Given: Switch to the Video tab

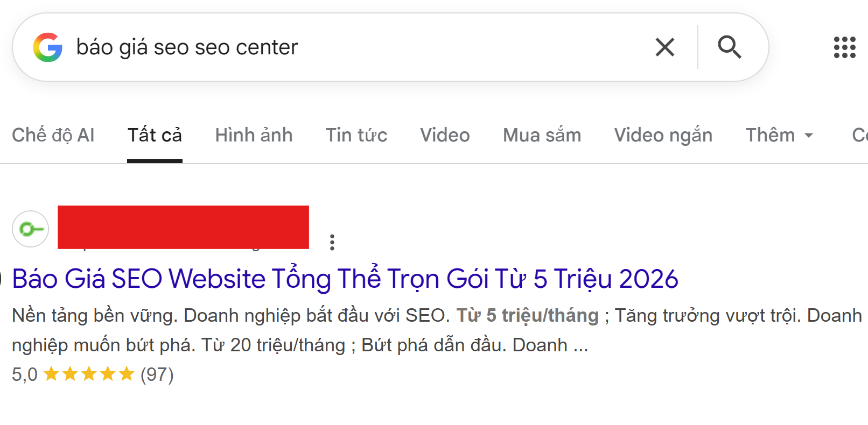Looking at the screenshot, I should 445,135.
